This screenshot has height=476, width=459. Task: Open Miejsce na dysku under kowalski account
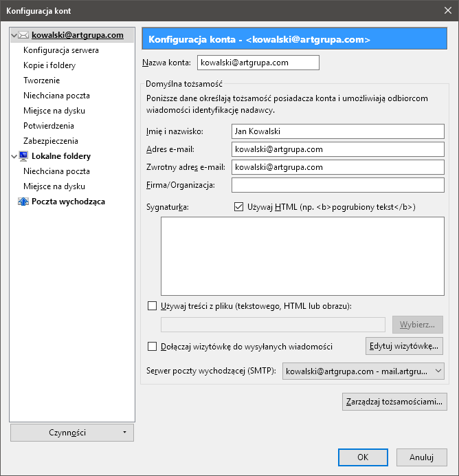(x=54, y=111)
